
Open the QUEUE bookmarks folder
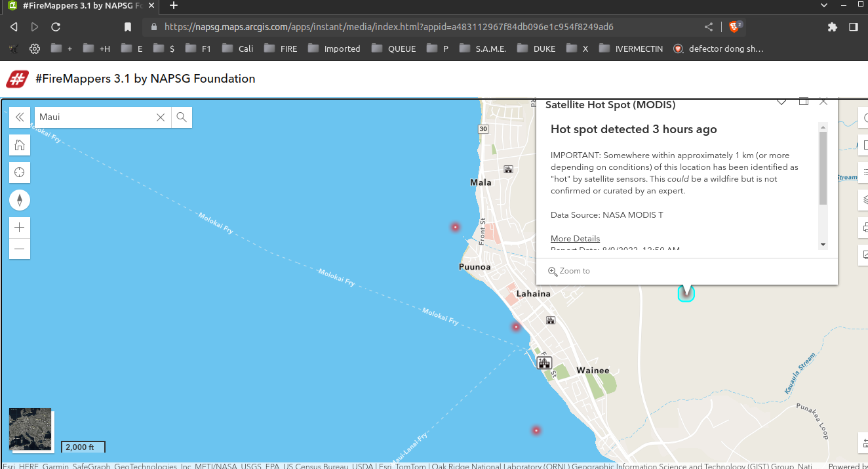pos(393,49)
